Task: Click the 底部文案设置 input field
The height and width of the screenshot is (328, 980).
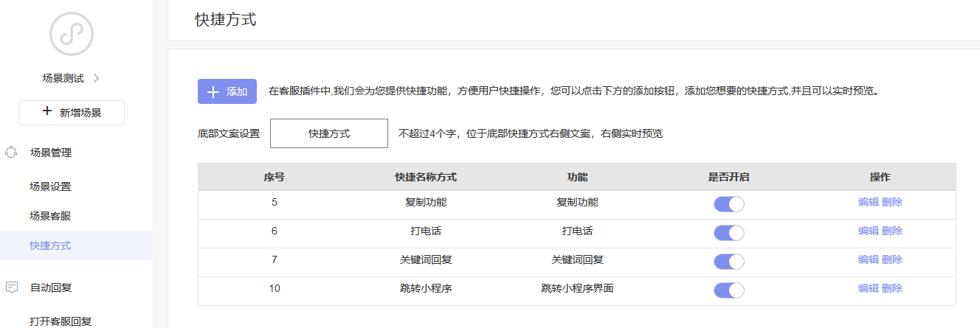Action: (x=329, y=133)
